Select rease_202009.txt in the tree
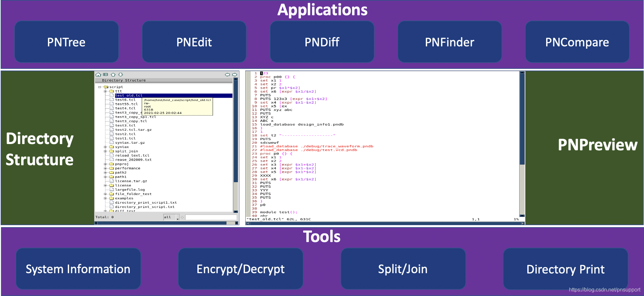The width and height of the screenshot is (644, 296). point(133,160)
